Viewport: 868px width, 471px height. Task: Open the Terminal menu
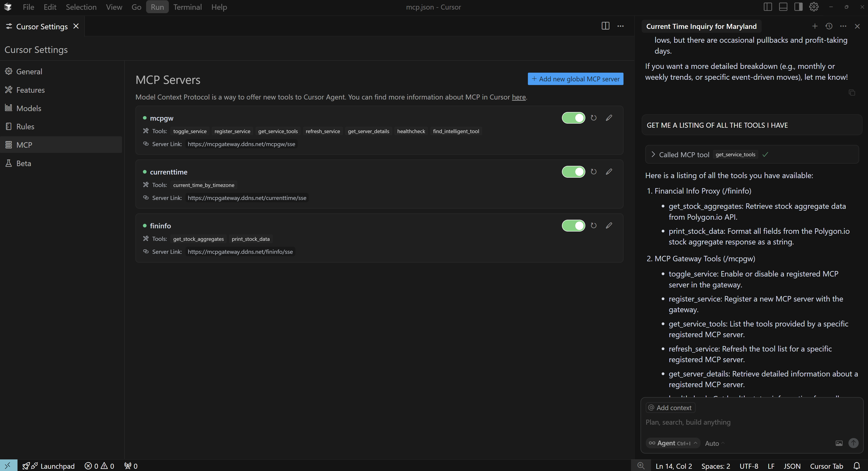click(187, 7)
